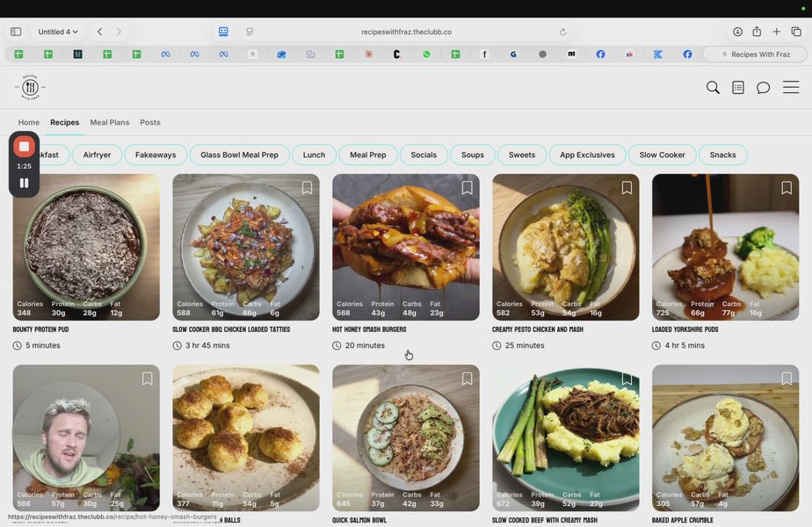Filter recipes by Airfryer category
The width and height of the screenshot is (812, 527).
click(x=97, y=155)
